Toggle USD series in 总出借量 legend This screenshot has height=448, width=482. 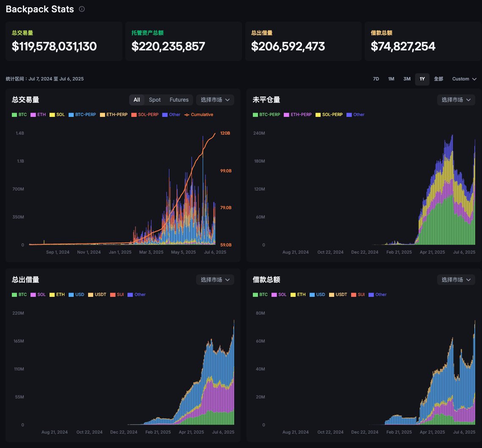[x=76, y=294]
